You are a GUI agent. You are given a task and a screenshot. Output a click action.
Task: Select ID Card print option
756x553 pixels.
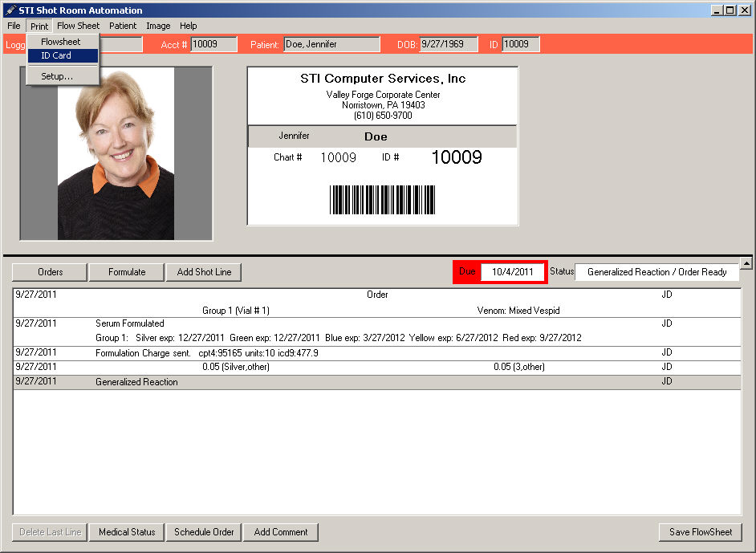coord(63,55)
